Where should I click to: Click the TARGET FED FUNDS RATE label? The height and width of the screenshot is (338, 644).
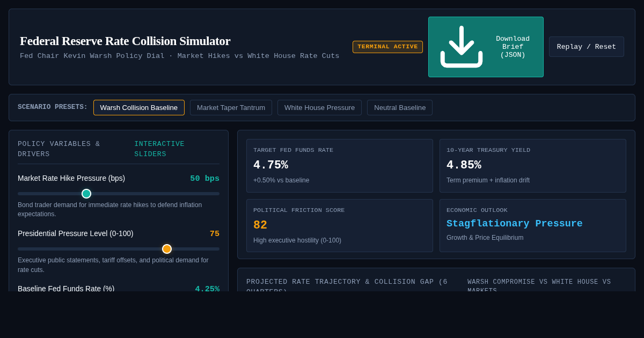293,150
